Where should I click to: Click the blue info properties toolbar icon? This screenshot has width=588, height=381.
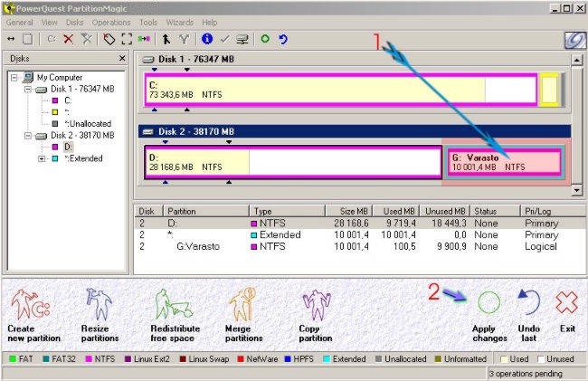coord(207,39)
